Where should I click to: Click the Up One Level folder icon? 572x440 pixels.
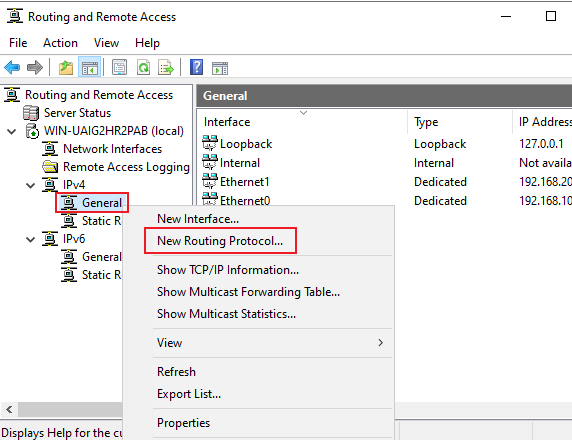[x=66, y=68]
